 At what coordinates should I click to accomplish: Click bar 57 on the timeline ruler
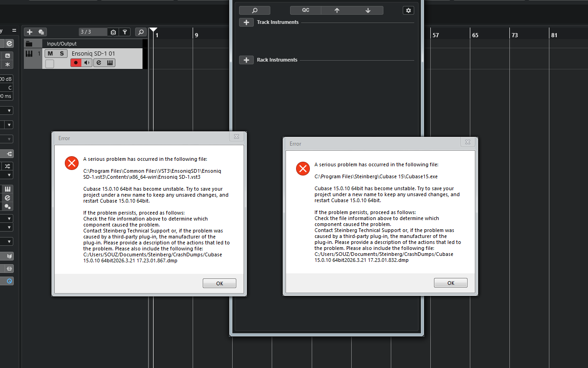click(x=435, y=35)
